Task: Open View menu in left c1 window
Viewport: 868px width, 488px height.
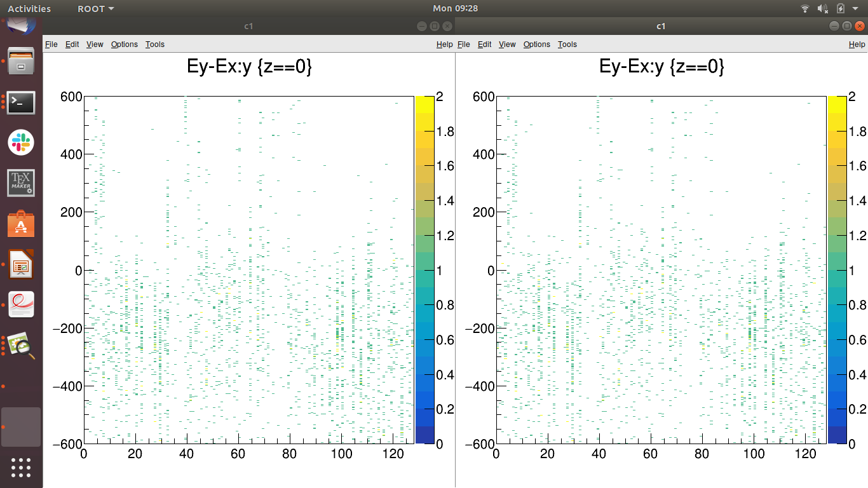Action: [95, 44]
